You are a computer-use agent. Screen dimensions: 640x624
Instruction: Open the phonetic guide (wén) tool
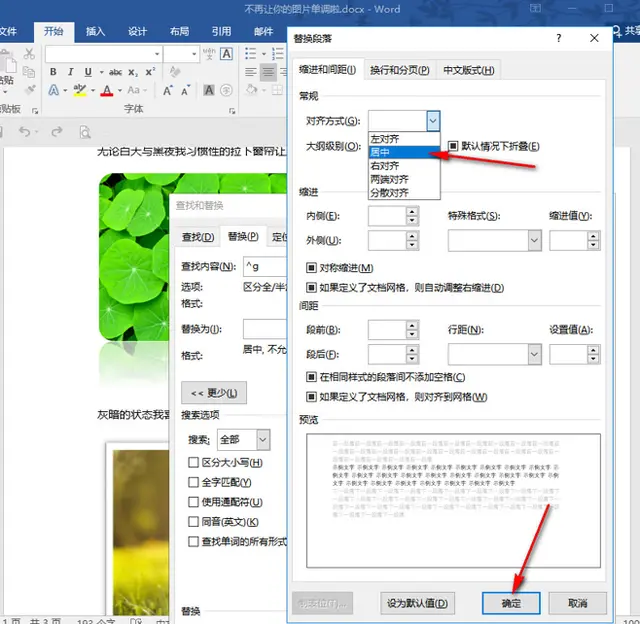[x=209, y=54]
